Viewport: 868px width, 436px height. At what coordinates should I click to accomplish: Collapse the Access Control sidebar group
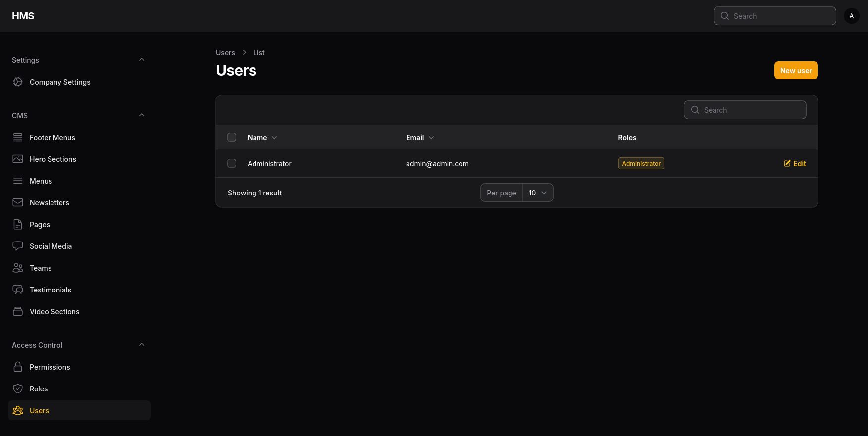(142, 345)
